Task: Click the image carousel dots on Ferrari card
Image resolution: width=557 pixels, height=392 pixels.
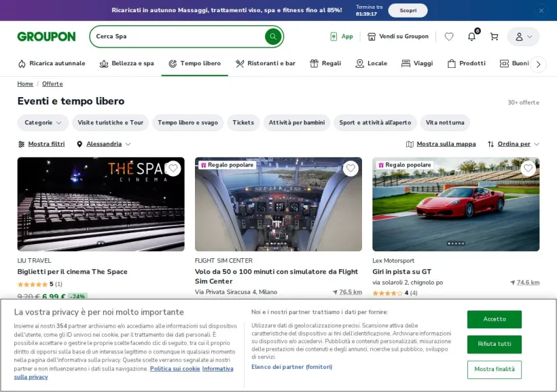Action: [456, 243]
